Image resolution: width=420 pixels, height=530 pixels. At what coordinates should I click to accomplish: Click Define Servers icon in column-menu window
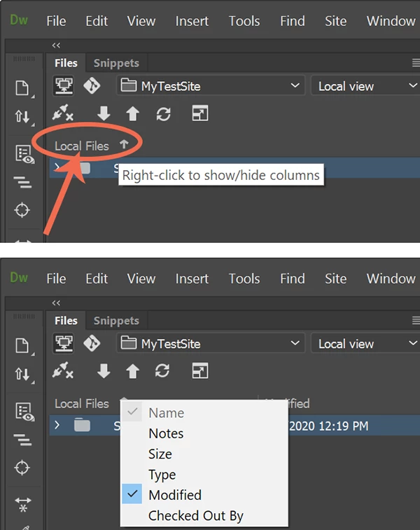(x=64, y=343)
